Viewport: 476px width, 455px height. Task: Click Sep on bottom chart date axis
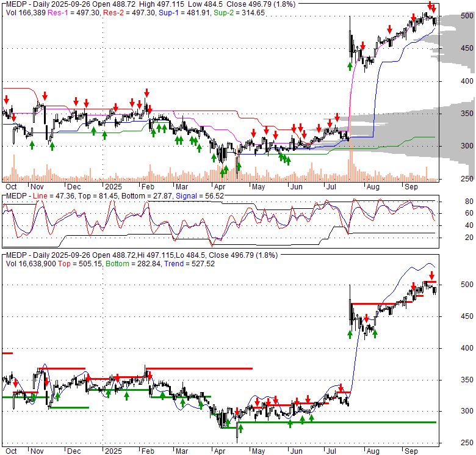point(411,451)
